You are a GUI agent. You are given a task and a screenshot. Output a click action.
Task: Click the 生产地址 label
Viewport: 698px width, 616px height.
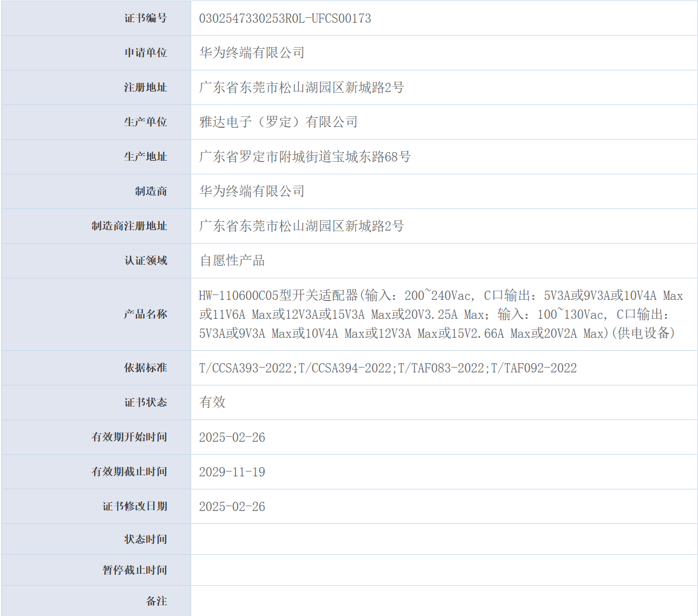click(x=146, y=157)
